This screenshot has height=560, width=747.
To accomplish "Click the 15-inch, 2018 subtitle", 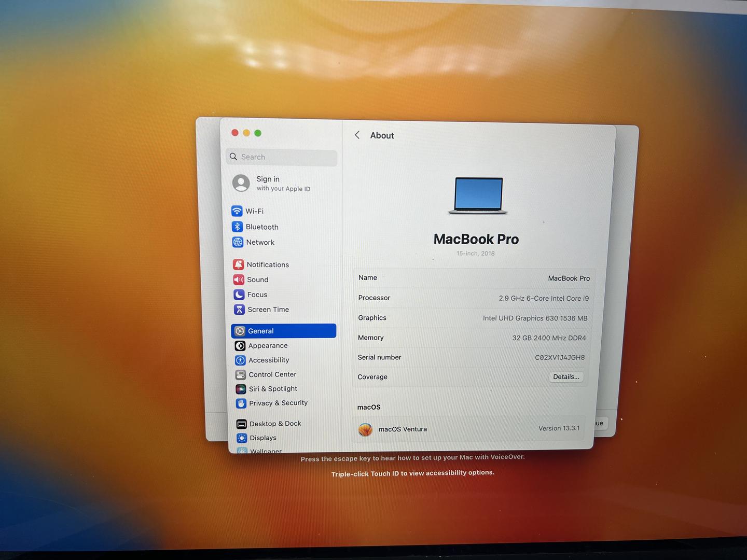I will 476,254.
